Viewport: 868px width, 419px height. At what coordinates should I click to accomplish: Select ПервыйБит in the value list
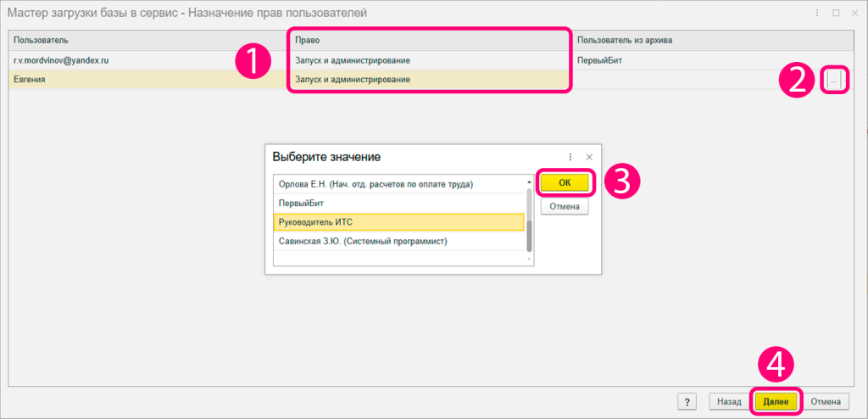(x=398, y=204)
